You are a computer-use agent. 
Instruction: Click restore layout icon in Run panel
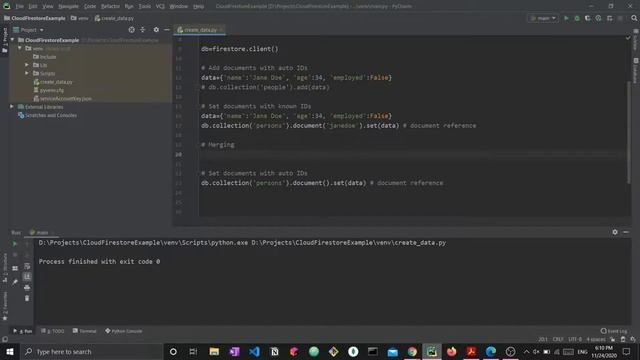tap(15, 268)
